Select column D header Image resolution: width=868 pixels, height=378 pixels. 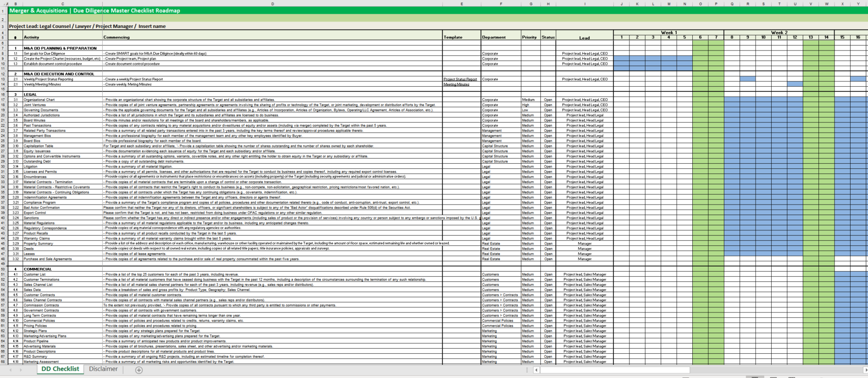pyautogui.click(x=273, y=4)
